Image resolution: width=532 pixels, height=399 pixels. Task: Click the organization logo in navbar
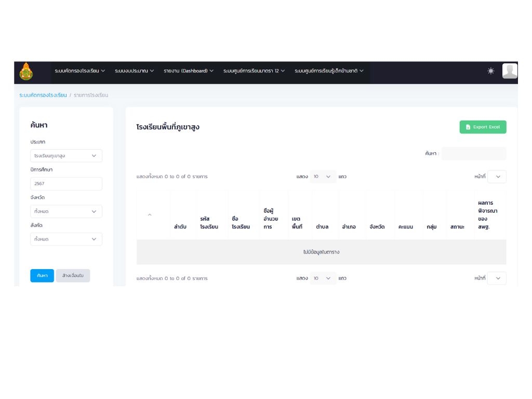tap(26, 72)
